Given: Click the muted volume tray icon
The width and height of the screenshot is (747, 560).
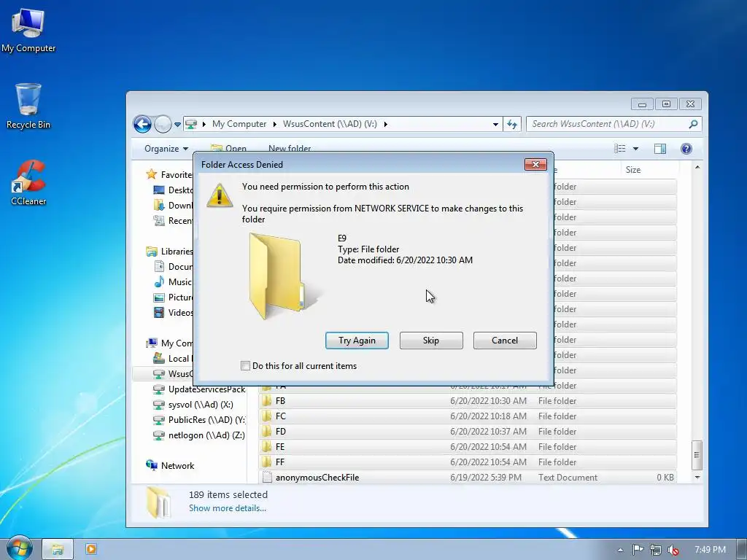Looking at the screenshot, I should [673, 550].
